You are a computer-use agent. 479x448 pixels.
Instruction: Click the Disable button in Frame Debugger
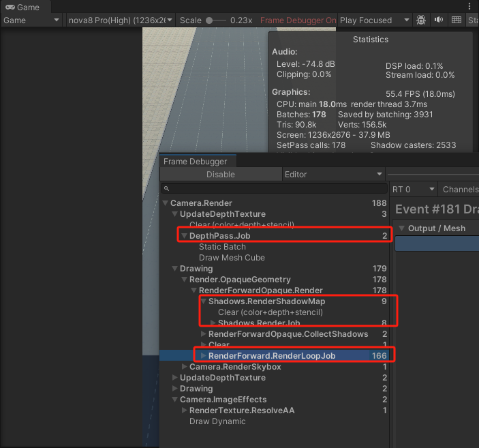click(221, 175)
